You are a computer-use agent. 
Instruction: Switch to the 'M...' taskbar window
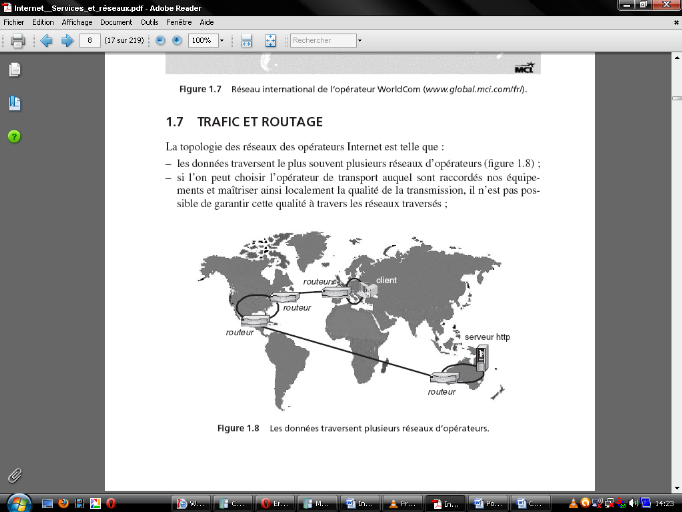317,504
